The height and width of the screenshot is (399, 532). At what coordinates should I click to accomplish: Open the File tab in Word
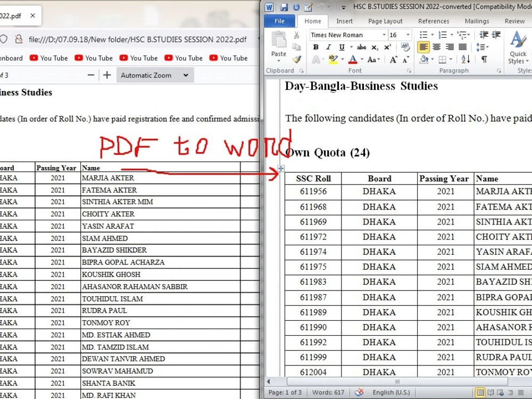pyautogui.click(x=279, y=21)
